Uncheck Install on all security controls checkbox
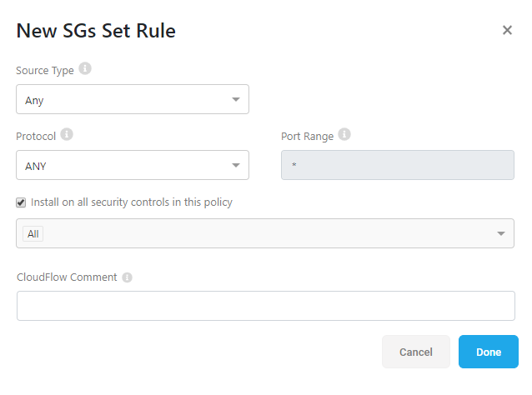Screen dimensions: 532x395 21,202
